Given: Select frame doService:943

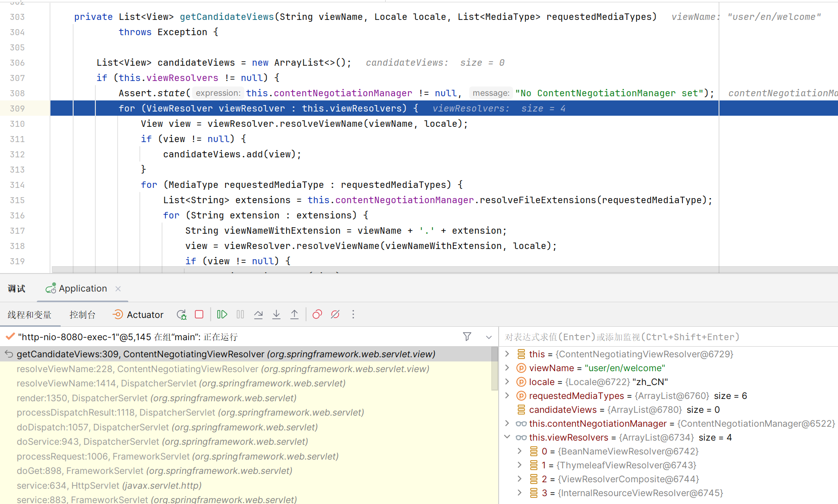Looking at the screenshot, I should 246,442.
